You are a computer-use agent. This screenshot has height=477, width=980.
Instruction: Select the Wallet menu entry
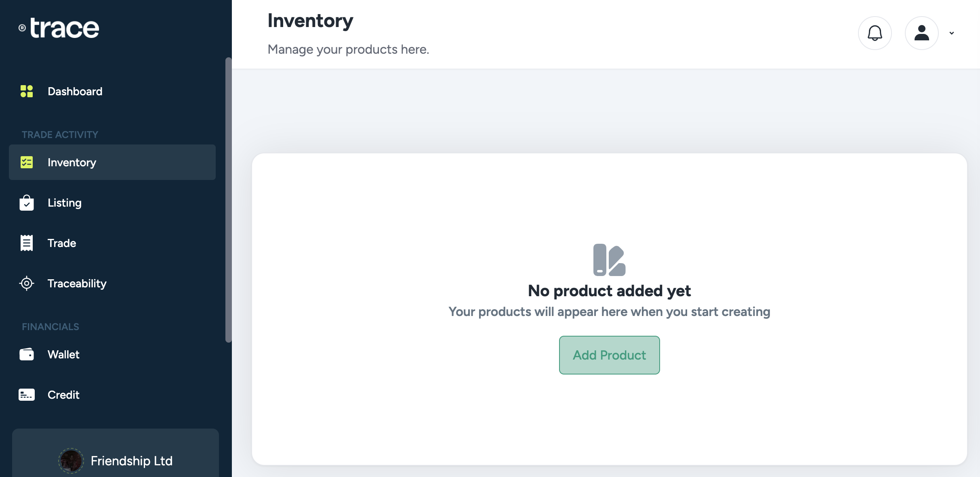(63, 354)
